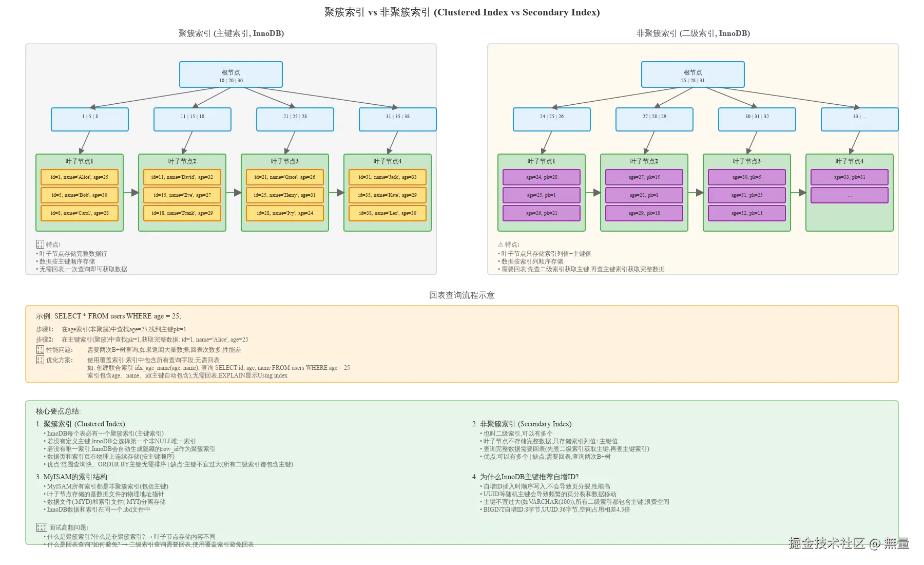The height and width of the screenshot is (565, 924).
Task: Expand the node labeled 27|28|29
Action: coord(654,119)
